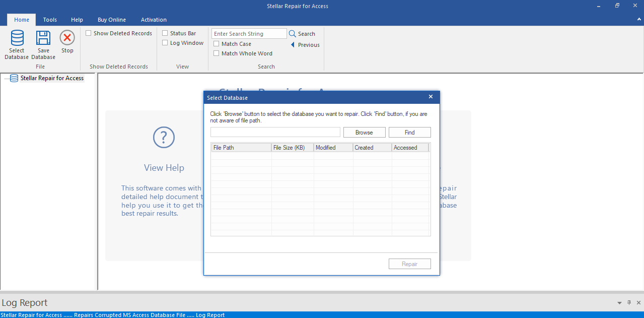The image size is (644, 318).
Task: Click the Select Database ribbon icon
Action: point(17,38)
